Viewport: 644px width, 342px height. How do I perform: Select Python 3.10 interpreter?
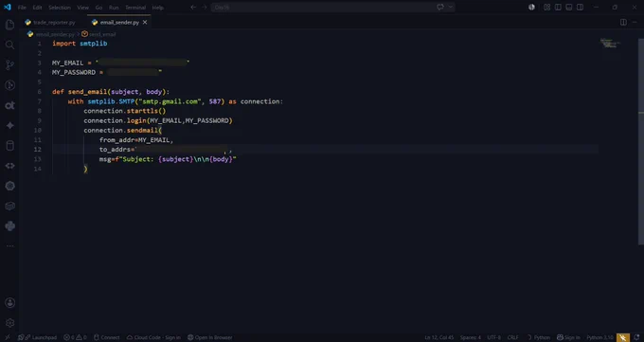tap(599, 337)
